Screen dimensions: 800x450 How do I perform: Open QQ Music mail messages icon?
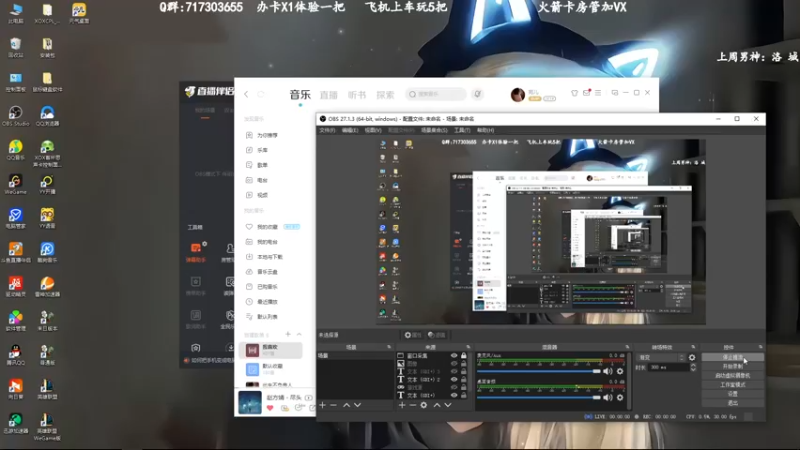[x=586, y=93]
